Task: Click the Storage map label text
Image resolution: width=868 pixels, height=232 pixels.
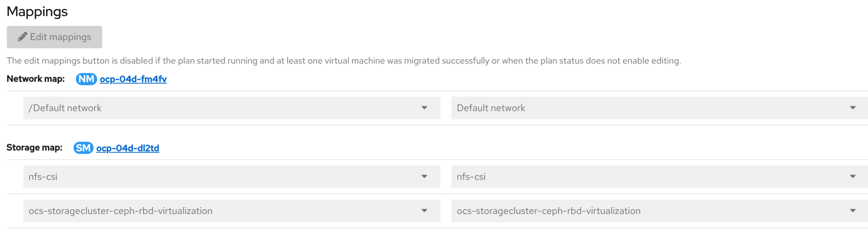Action: pyautogui.click(x=35, y=147)
